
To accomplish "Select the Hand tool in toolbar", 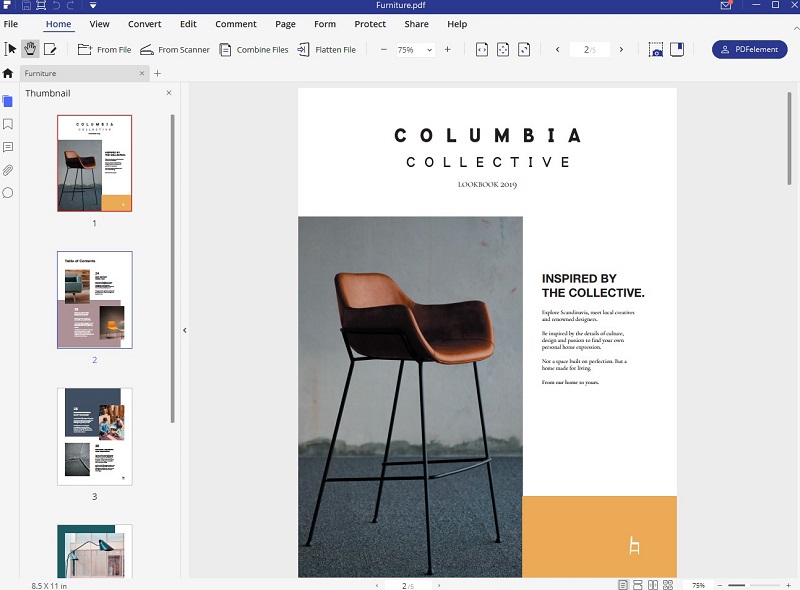I will point(30,49).
